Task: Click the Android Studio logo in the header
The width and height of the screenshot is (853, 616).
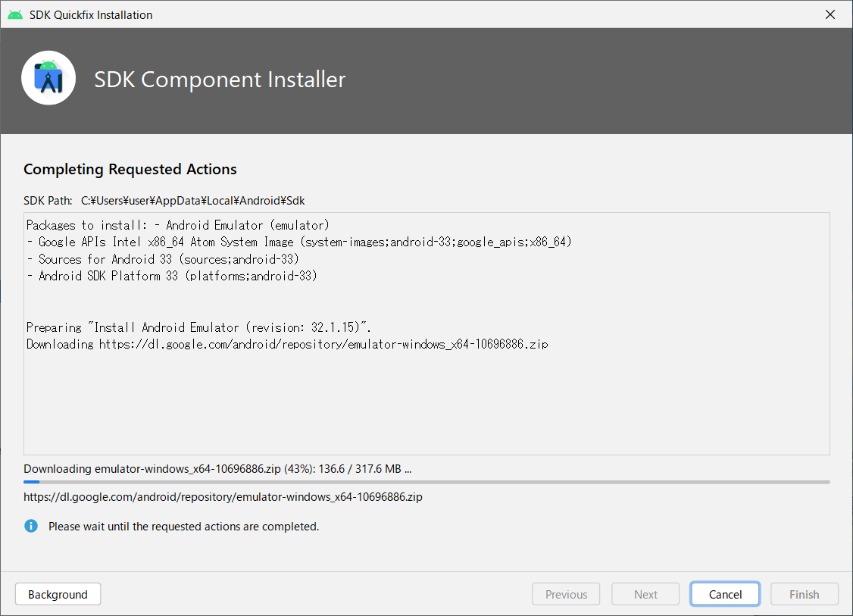Action: [48, 77]
